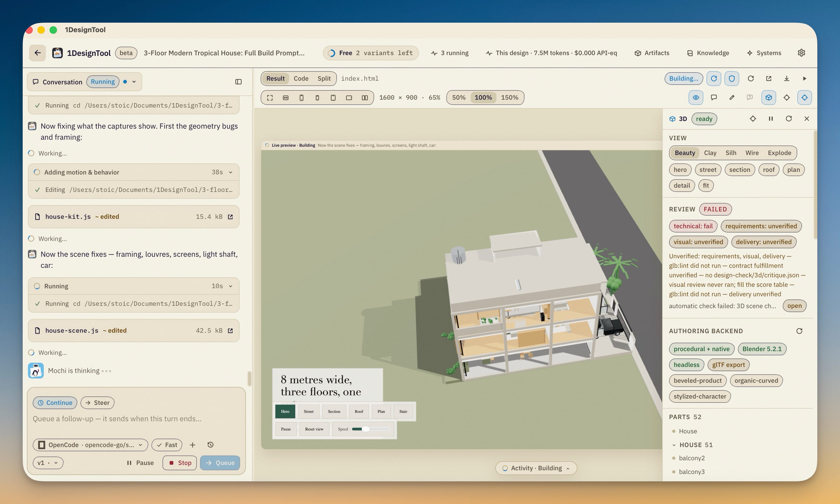Reset the 3D panel with refresh icon
The height and width of the screenshot is (504, 840).
789,119
